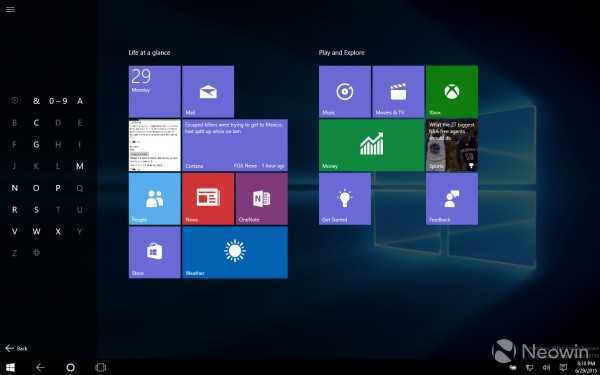Jump to the & symbol section
Viewport: 600px width, 375px height.
pos(36,101)
